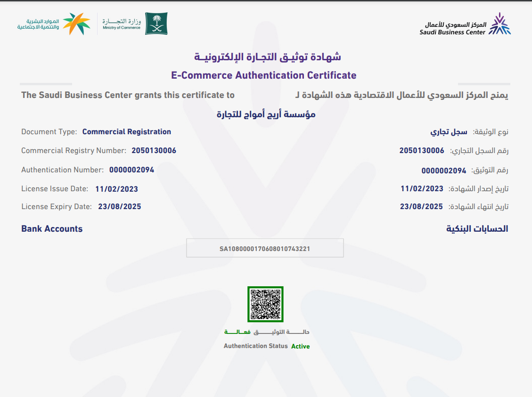Click the Commercial Registration document type value
This screenshot has width=532, height=397.
[x=126, y=132]
